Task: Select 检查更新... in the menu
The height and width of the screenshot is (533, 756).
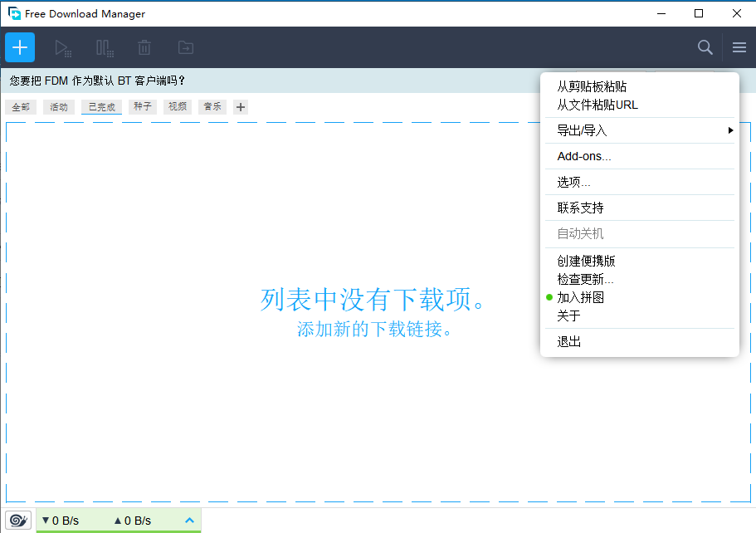Action: pos(585,279)
